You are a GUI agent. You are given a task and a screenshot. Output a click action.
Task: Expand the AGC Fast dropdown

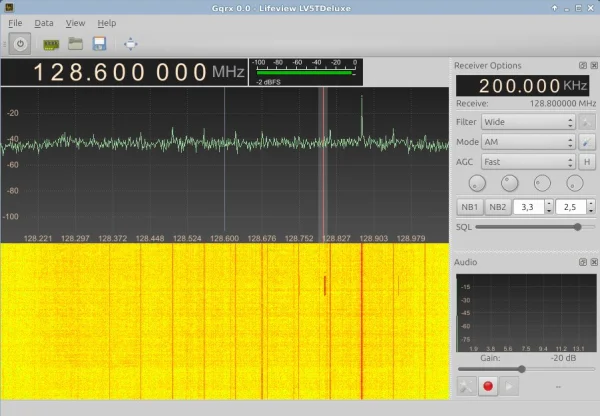pos(527,162)
